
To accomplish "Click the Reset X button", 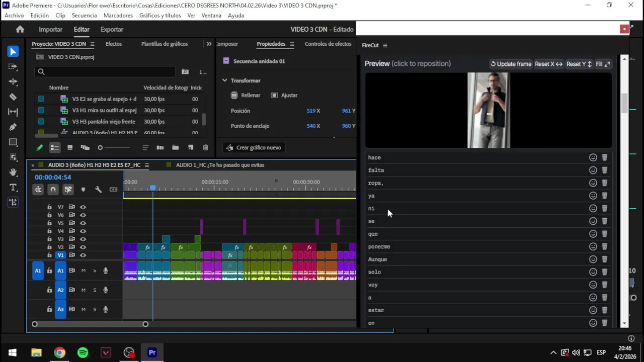I will point(548,64).
